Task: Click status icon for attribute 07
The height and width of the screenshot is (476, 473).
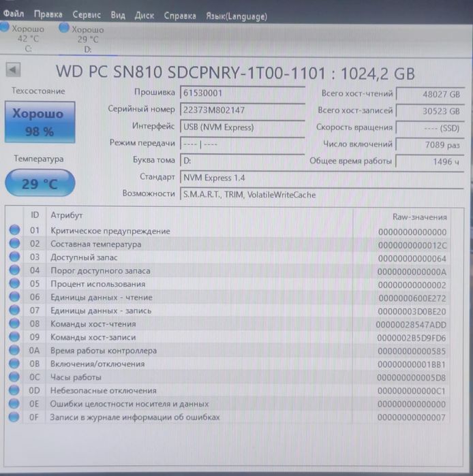Action: 14,310
